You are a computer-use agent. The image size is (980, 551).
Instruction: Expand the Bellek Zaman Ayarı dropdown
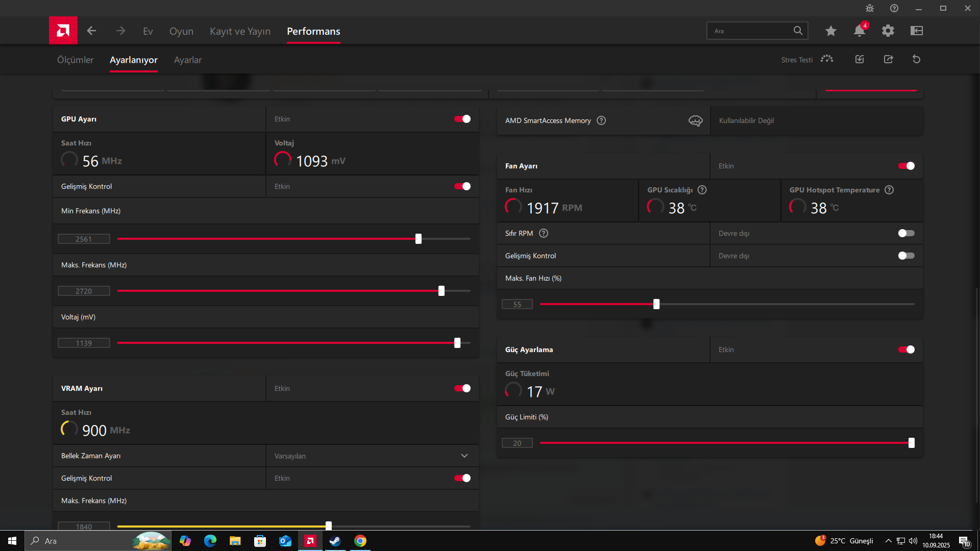pos(464,456)
